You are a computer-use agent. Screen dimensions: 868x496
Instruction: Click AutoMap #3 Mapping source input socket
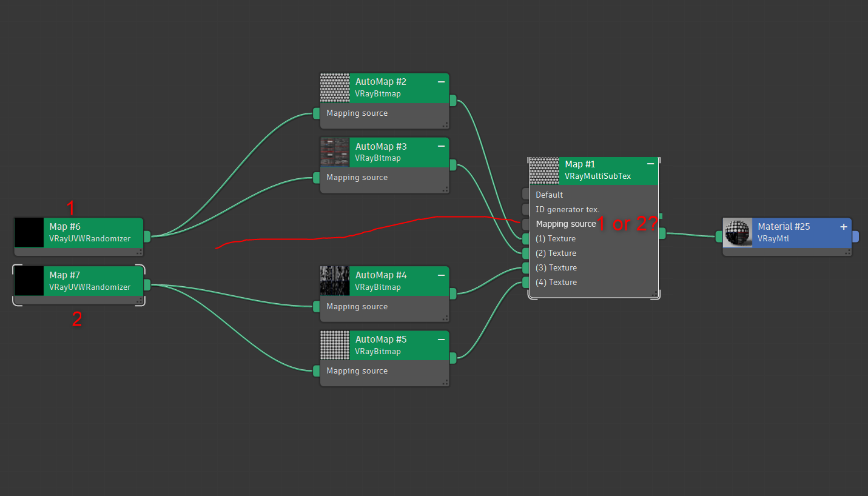coord(316,178)
